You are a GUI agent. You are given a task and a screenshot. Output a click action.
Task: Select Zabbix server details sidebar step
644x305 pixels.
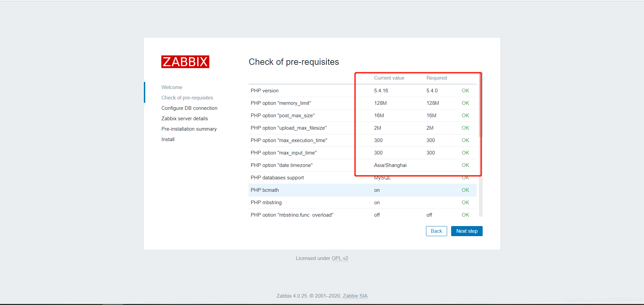184,119
